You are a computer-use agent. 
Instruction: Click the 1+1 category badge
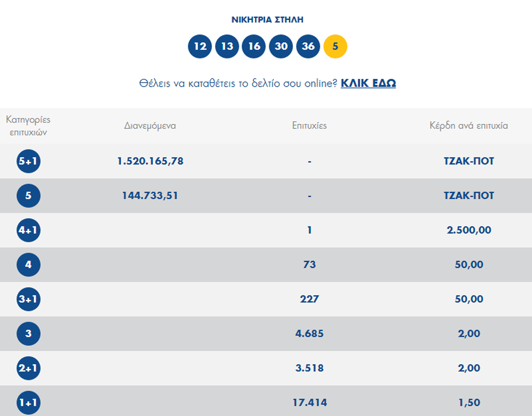pos(28,403)
